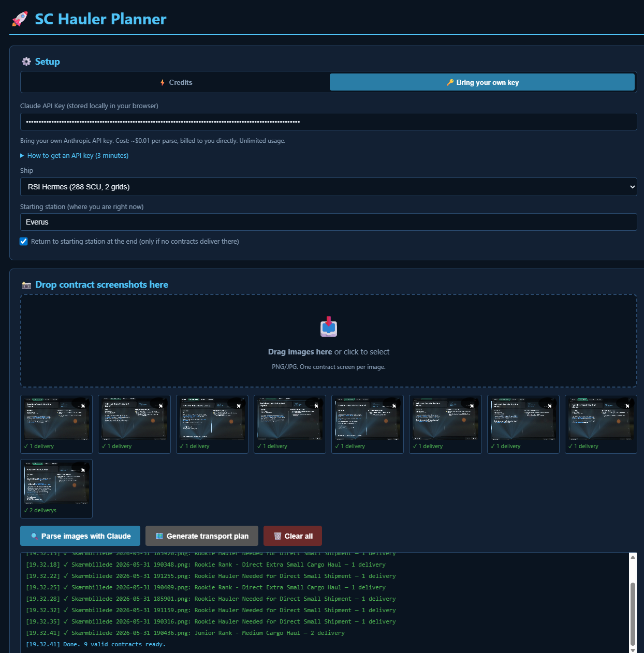Switch to the Credits tab
The width and height of the screenshot is (644, 653).
point(176,82)
